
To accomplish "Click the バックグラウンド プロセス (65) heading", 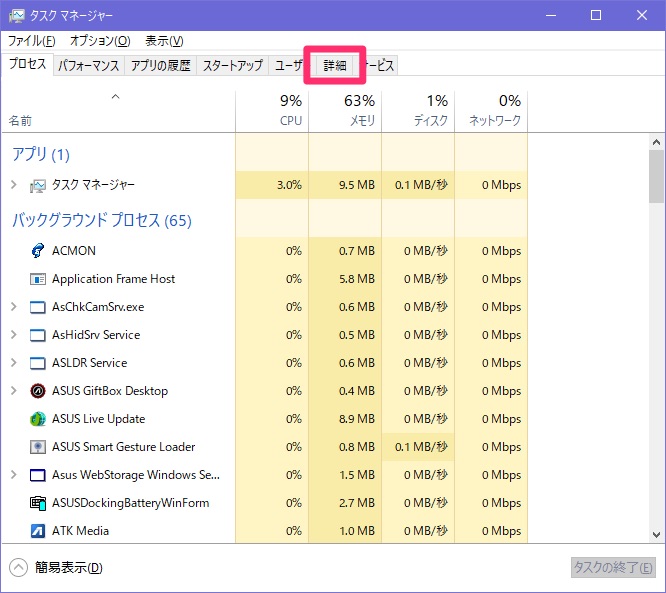I will tap(102, 220).
